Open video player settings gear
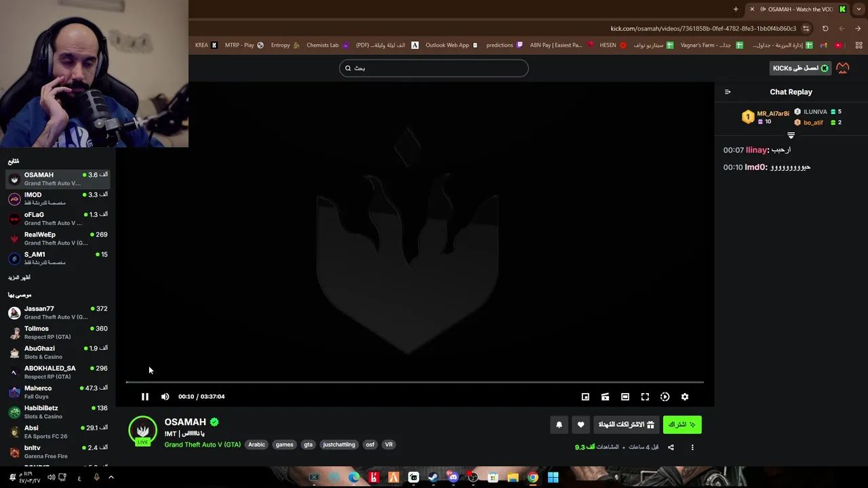Screen dimensions: 868x488 685,396
